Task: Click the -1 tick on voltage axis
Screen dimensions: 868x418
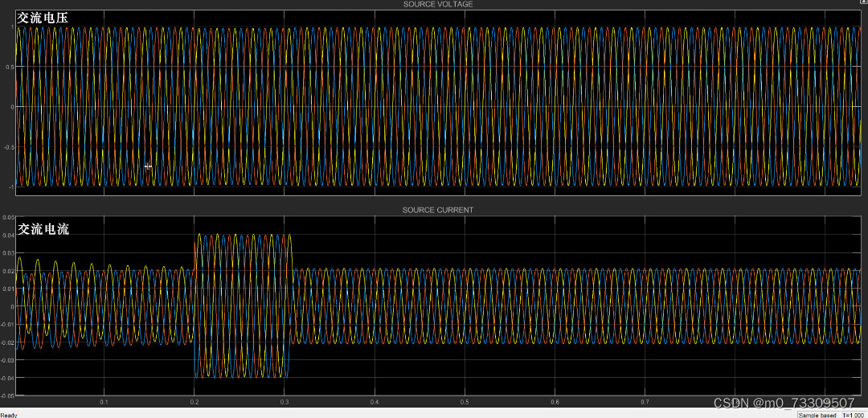Action: [10, 186]
